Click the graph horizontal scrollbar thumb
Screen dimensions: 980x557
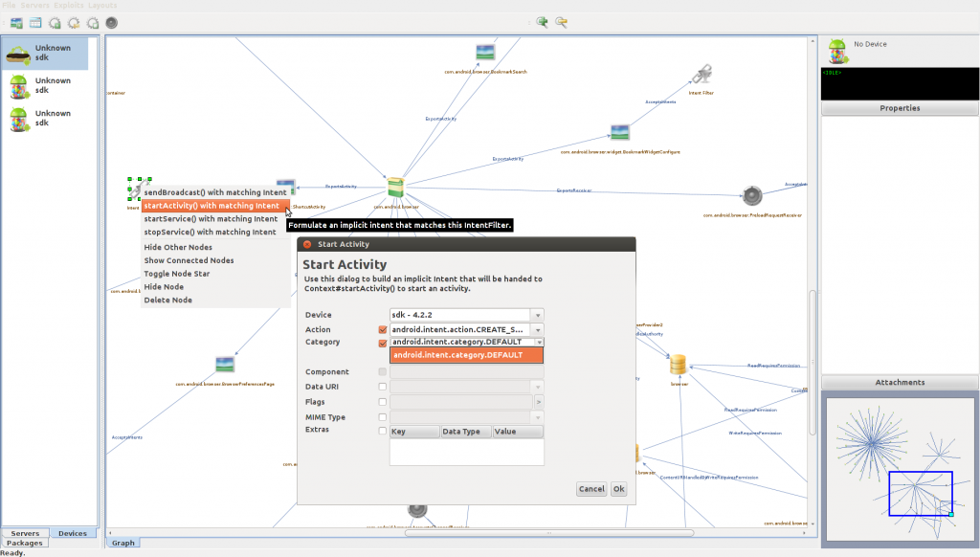(549, 533)
